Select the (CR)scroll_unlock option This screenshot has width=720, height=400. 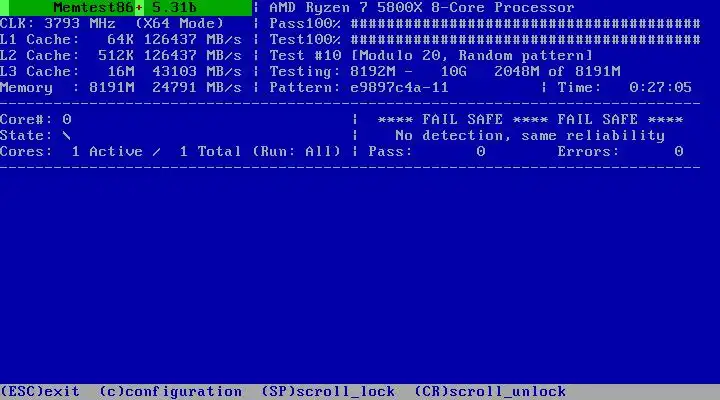[490, 392]
